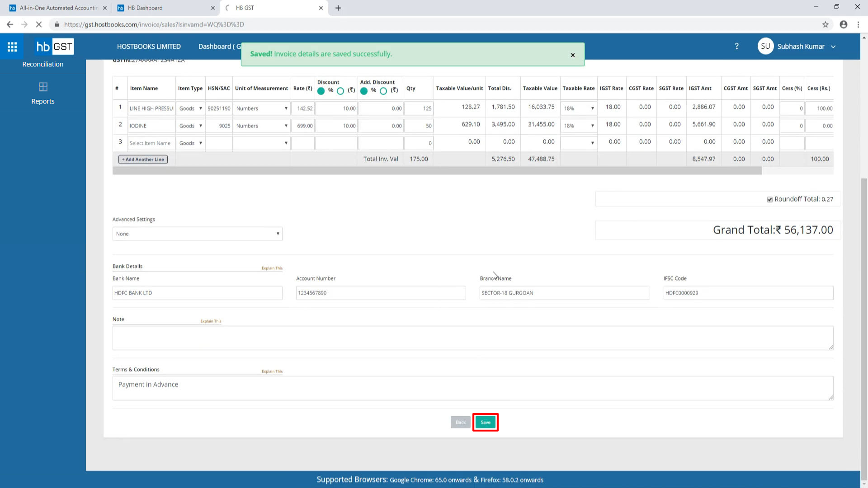The image size is (868, 488).
Task: Click Explain This link for Bank Details
Action: pyautogui.click(x=272, y=268)
